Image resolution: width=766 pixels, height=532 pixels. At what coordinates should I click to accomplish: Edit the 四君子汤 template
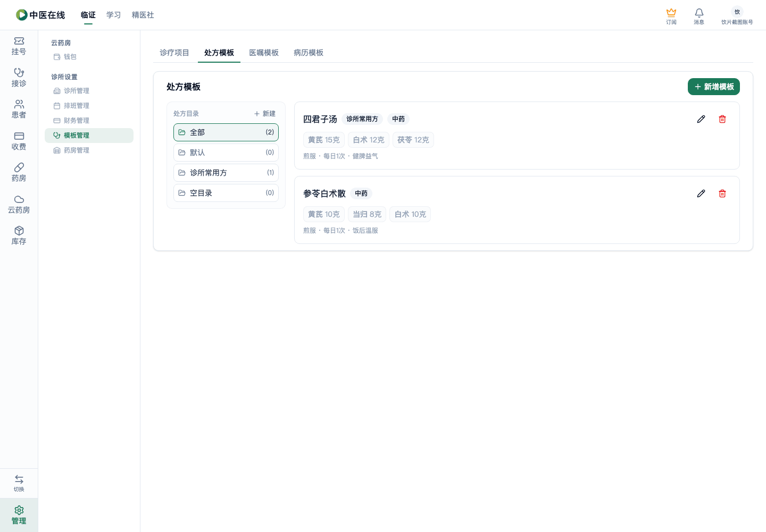701,119
